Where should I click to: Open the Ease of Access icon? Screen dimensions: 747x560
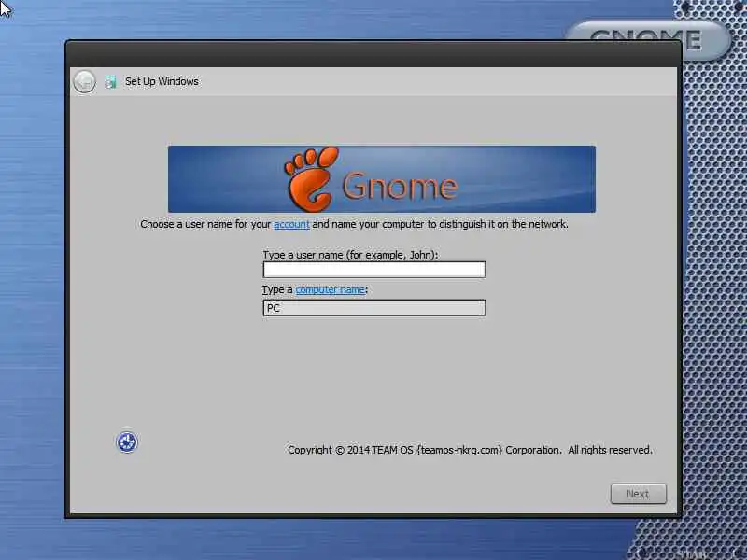127,441
